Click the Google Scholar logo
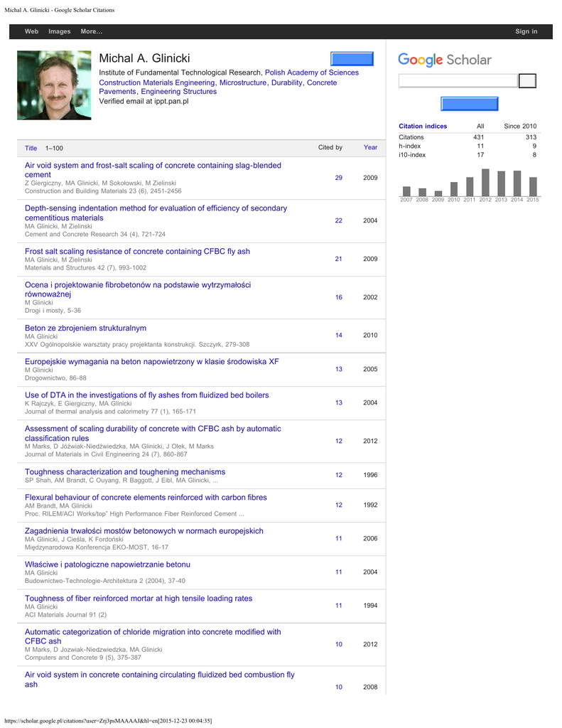The image size is (562, 728). pos(444,60)
